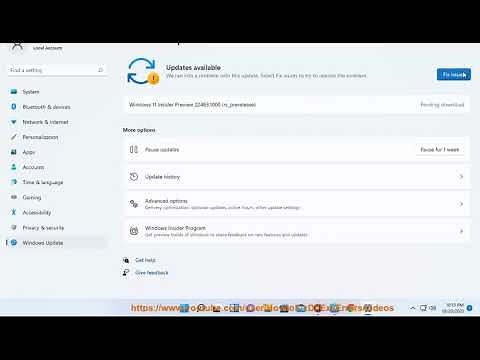
Task: Click the Pause updates label
Action: click(x=162, y=150)
